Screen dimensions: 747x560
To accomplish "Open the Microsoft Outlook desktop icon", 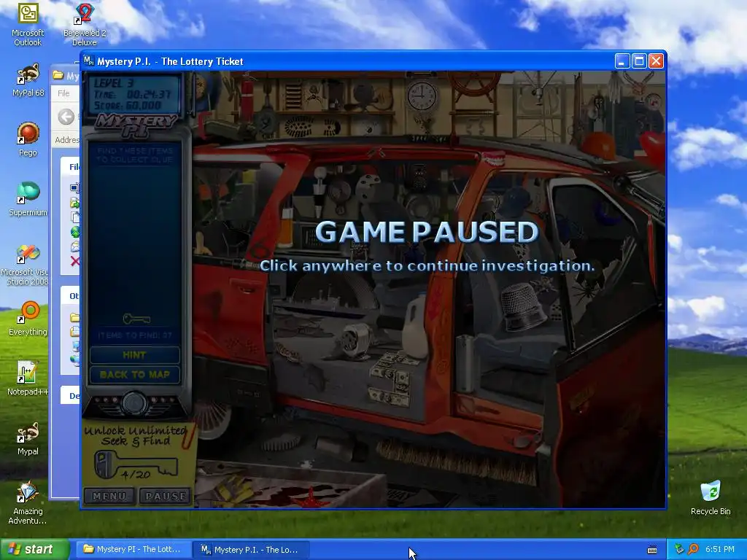I will pyautogui.click(x=28, y=24).
